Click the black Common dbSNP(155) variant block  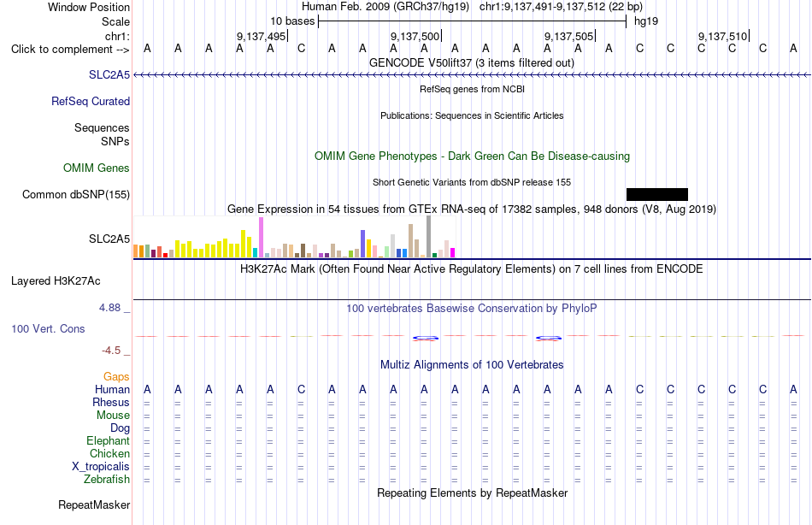click(x=657, y=194)
